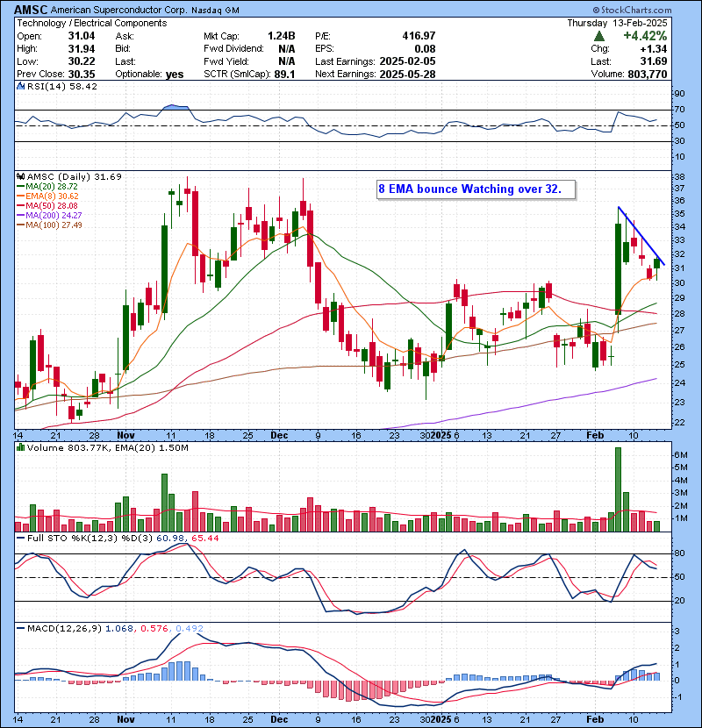This screenshot has width=702, height=728.
Task: Click the Open value 31.04
Action: tap(82, 36)
